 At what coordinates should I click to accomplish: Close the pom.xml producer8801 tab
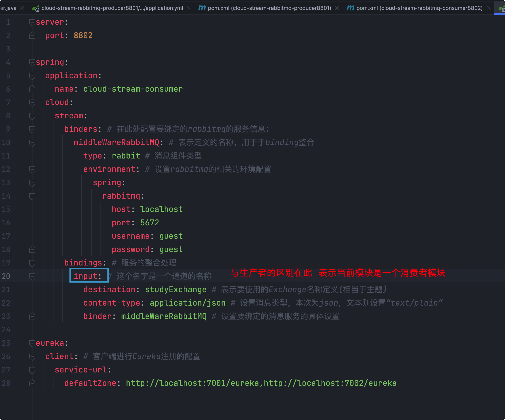337,8
